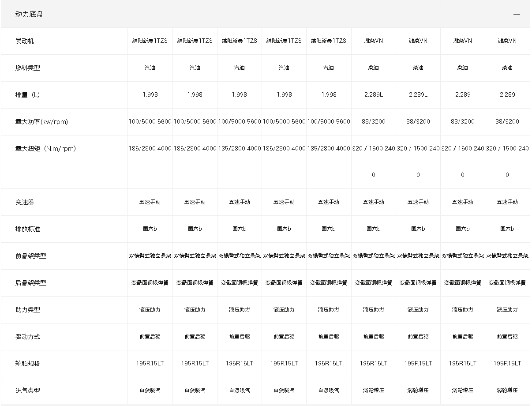Click the 轮胎规格 row label
Screen dimensions: 532x406
27,364
